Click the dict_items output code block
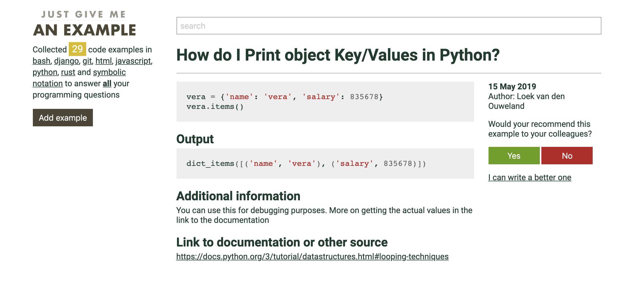The height and width of the screenshot is (285, 644). point(325,164)
